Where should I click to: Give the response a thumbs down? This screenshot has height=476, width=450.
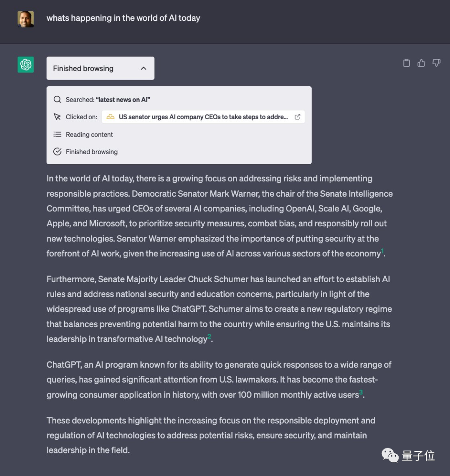pyautogui.click(x=436, y=63)
